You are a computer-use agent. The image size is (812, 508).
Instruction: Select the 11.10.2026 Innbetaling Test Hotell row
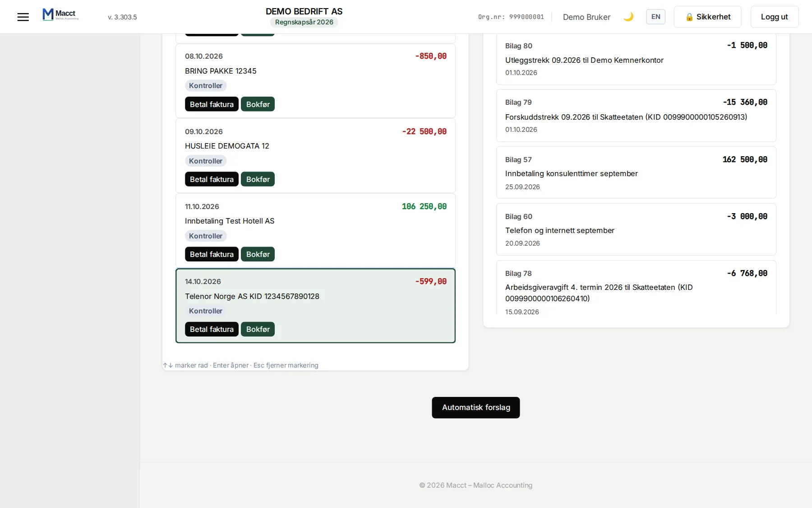coord(315,230)
